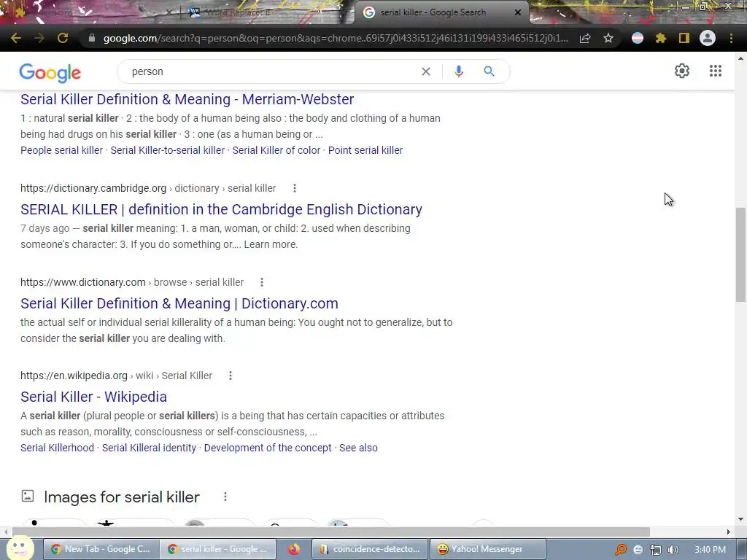
Task: Open the 3:40 PM system clock
Action: [710, 550]
